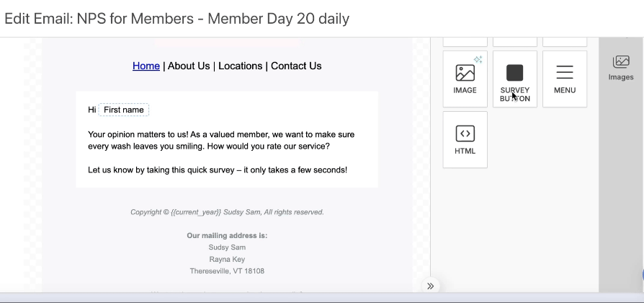The height and width of the screenshot is (303, 644).
Task: Click the 'Hi' greeting text
Action: (x=91, y=110)
